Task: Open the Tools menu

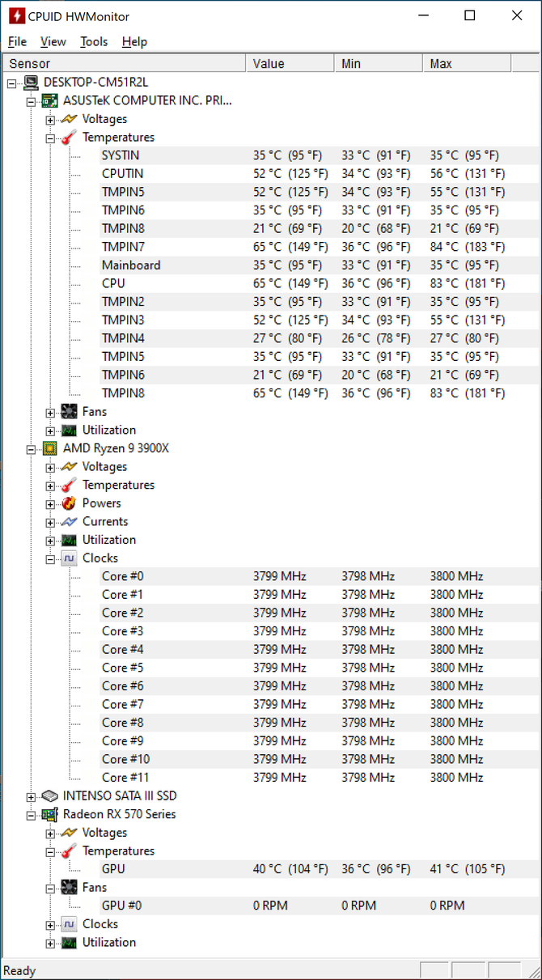Action: coord(94,41)
